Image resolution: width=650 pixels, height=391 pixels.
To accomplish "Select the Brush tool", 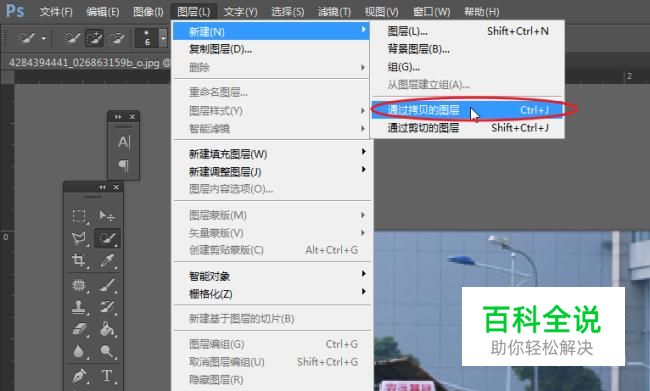I will pos(107,285).
